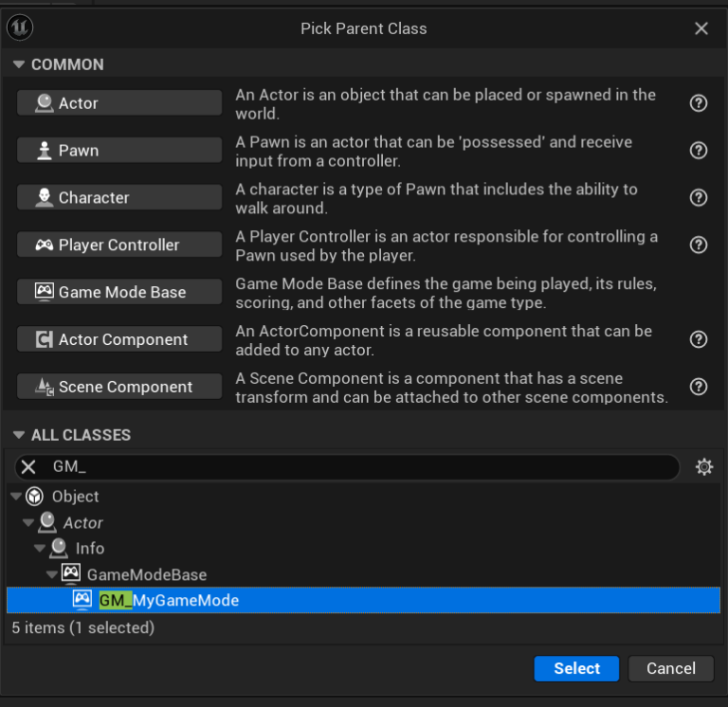Select GameModeBase in the class tree

pyautogui.click(x=146, y=574)
